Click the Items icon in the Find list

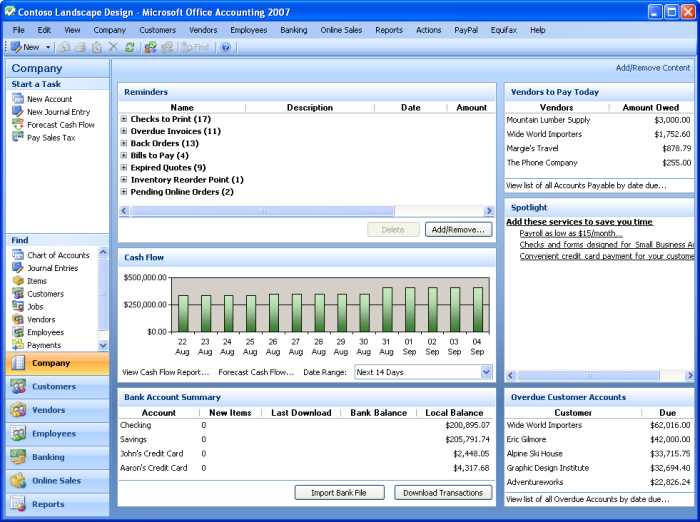pyautogui.click(x=18, y=281)
